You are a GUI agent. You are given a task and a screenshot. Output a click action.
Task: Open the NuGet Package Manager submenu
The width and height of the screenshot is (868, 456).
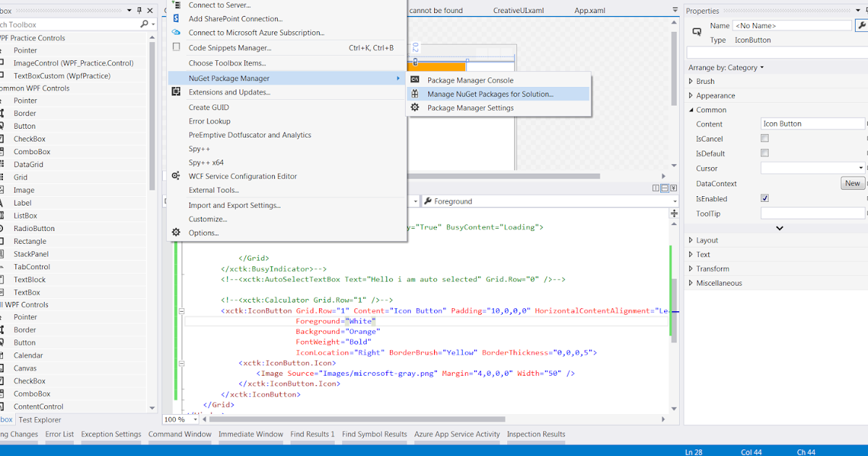coord(286,78)
